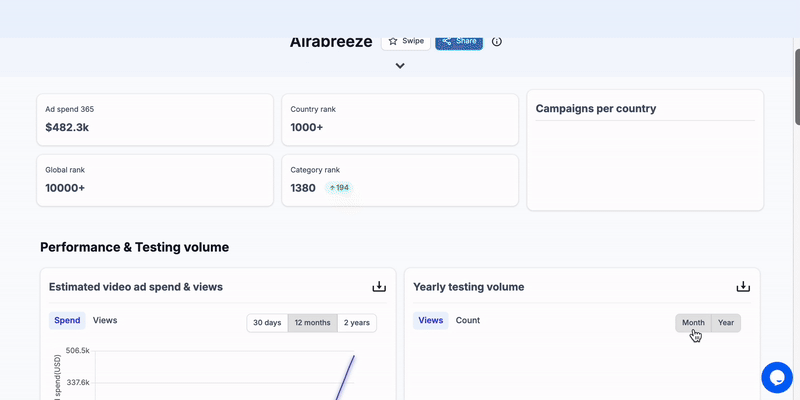Click the page vertical scrollbar thumb

click(x=797, y=87)
